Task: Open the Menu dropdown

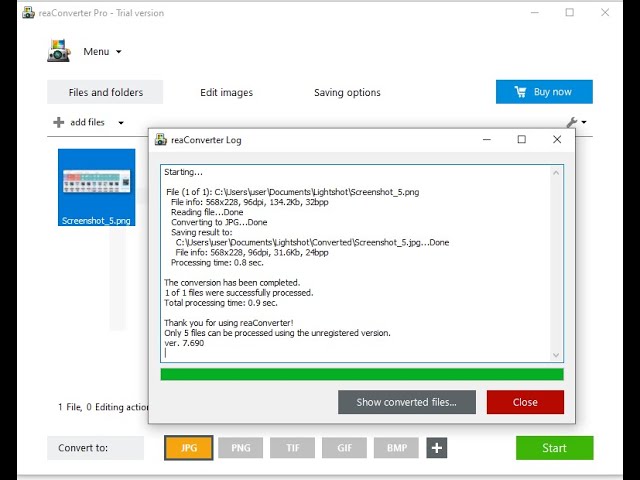Action: [x=102, y=52]
